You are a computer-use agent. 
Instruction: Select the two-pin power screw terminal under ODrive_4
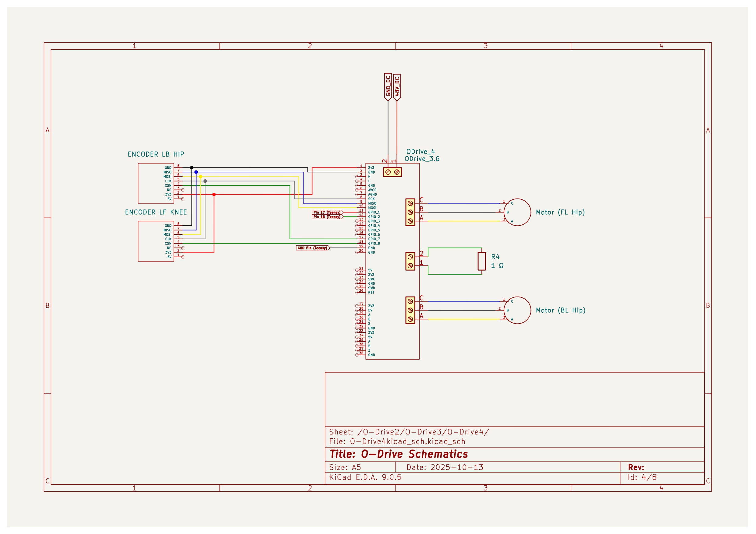pos(392,172)
